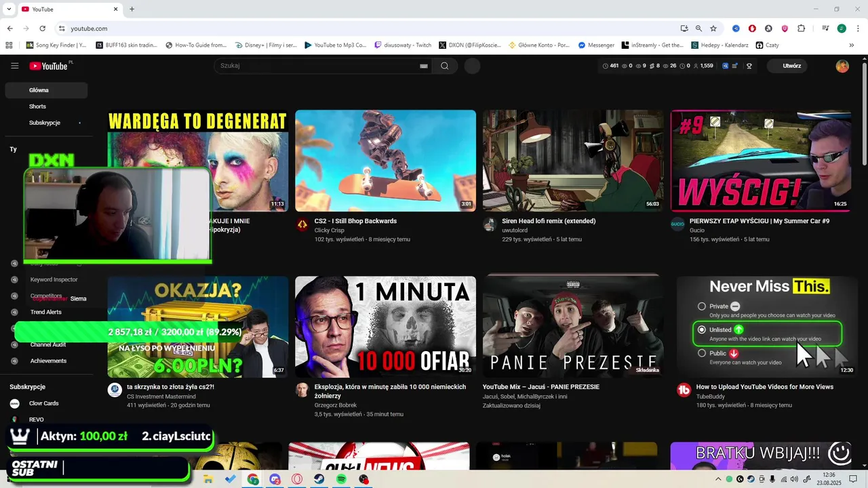Viewport: 868px width, 488px height.
Task: Bookmark this page with the star icon
Action: click(713, 28)
